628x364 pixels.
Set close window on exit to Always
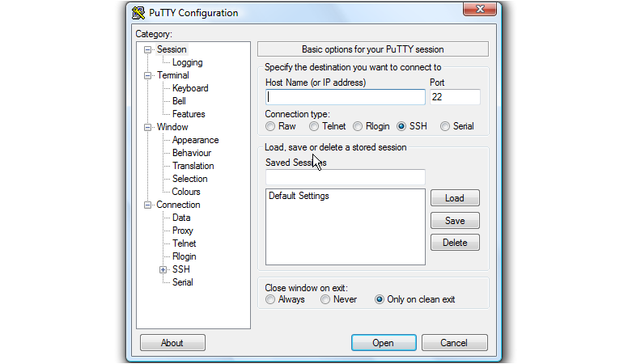pos(270,299)
